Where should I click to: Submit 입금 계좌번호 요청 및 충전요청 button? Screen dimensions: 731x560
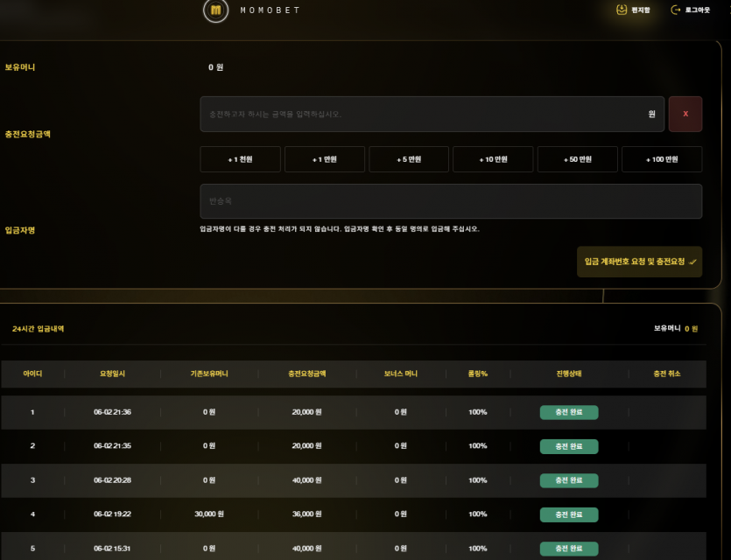pos(640,262)
